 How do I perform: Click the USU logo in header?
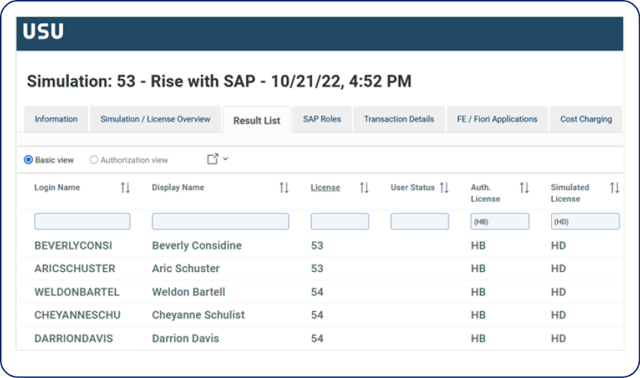coord(43,31)
